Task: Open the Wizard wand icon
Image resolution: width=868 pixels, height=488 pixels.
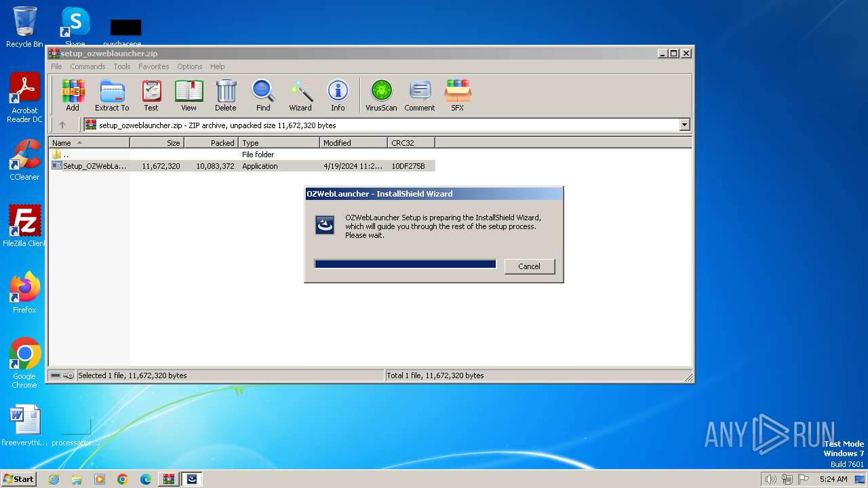Action: [x=300, y=95]
